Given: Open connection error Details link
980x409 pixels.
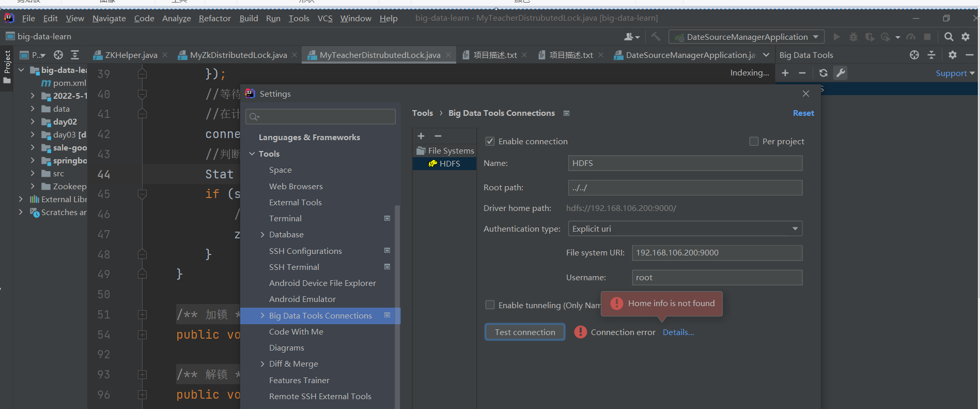Looking at the screenshot, I should coord(678,332).
